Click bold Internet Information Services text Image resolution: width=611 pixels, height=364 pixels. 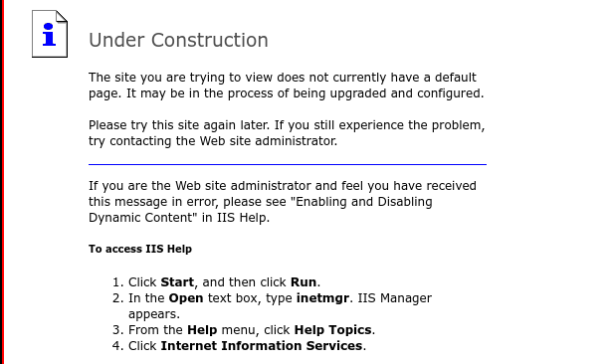point(262,346)
